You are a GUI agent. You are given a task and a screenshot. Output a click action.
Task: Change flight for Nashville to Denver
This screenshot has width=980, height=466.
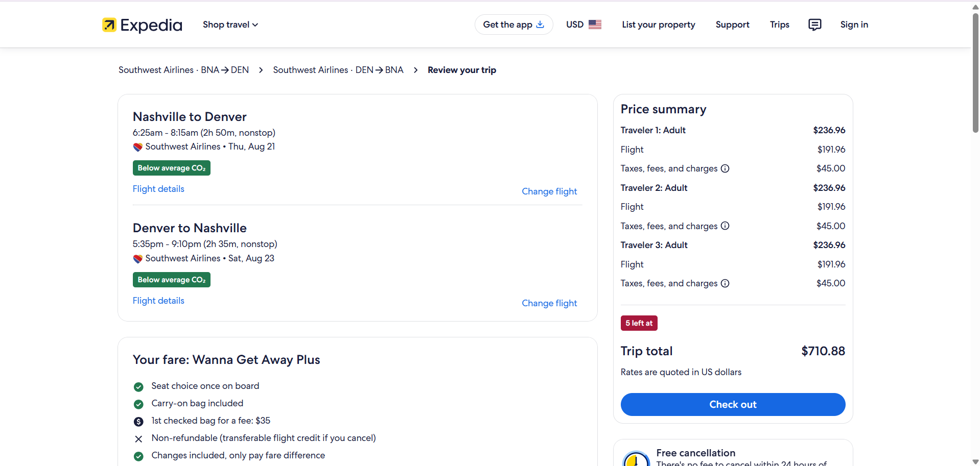pos(549,191)
